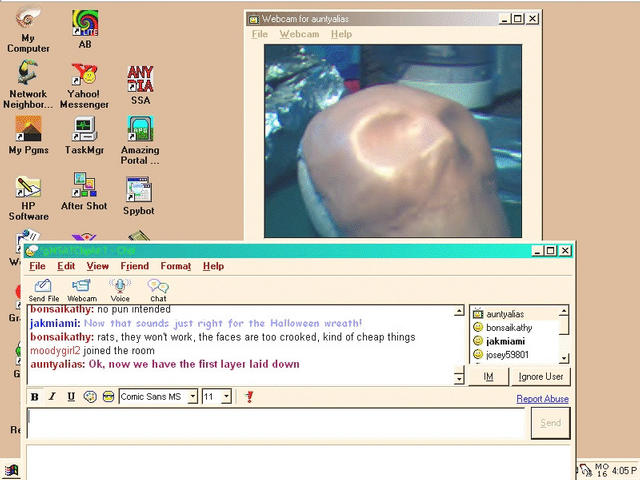The width and height of the screenshot is (640, 480).
Task: Maximize the Webcam for auntyalias window
Action: [x=518, y=19]
